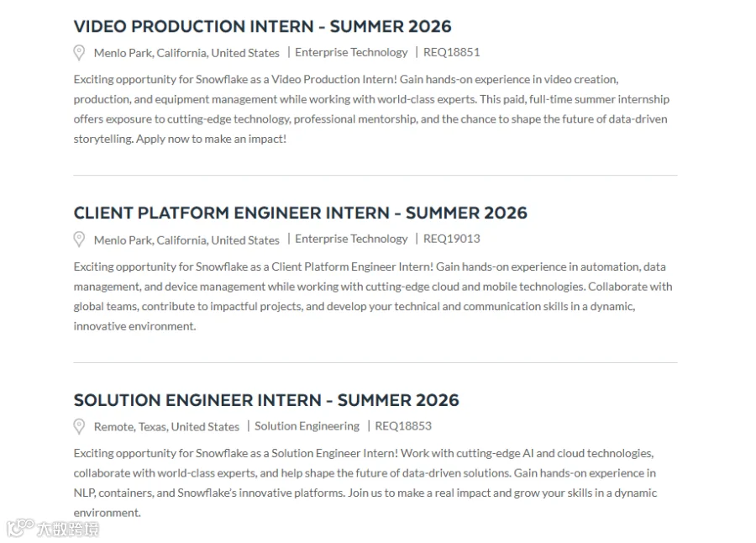
Task: Select Enterprise Technology category under Video Production Intern
Action: point(351,53)
